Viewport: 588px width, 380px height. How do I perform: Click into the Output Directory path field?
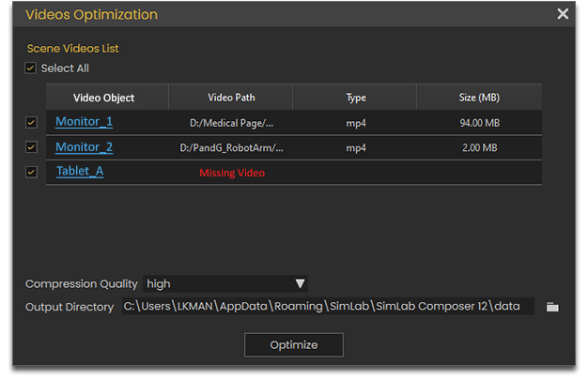coord(328,306)
